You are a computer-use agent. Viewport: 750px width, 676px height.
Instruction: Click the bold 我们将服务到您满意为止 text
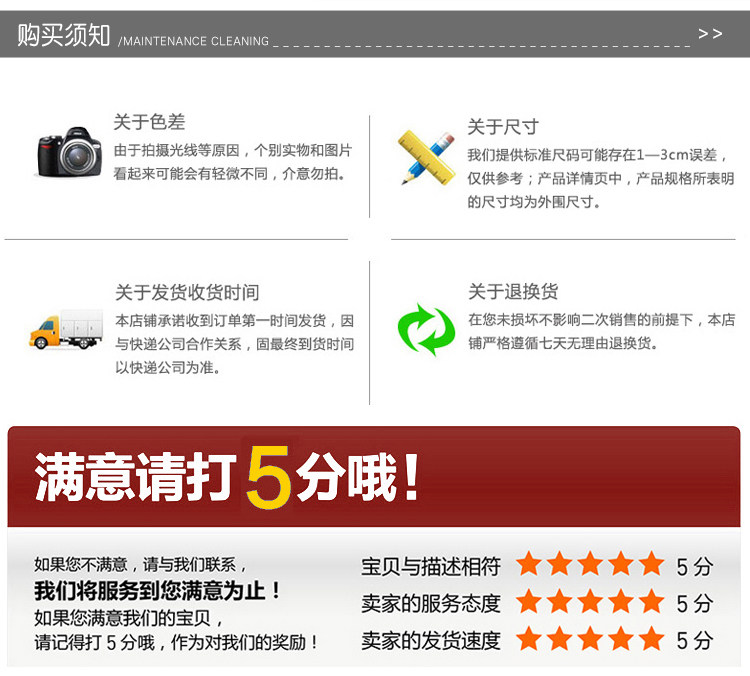(x=158, y=591)
